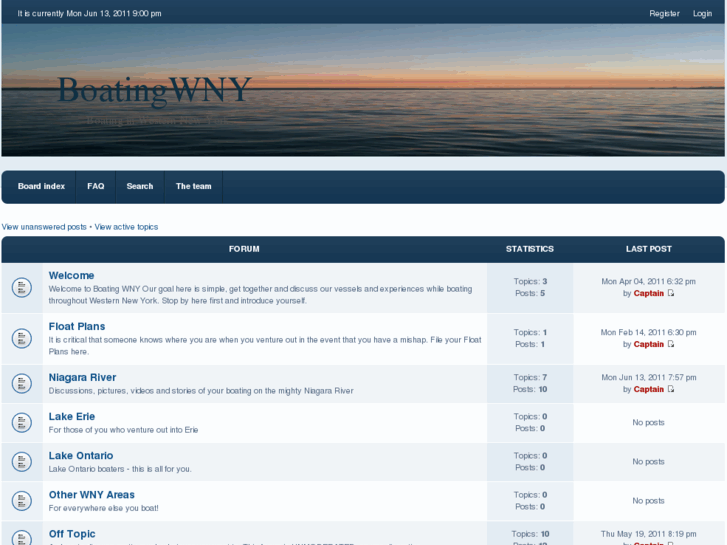Open the Board index menu item
Viewport: 727px width, 545px height.
point(41,186)
